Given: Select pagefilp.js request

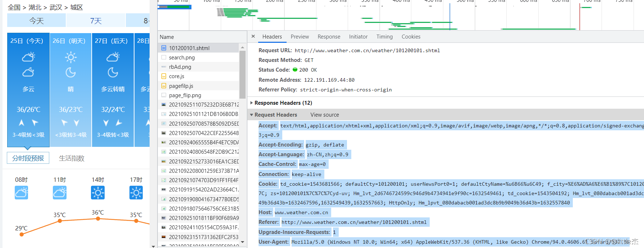Looking at the screenshot, I should (x=198, y=86).
